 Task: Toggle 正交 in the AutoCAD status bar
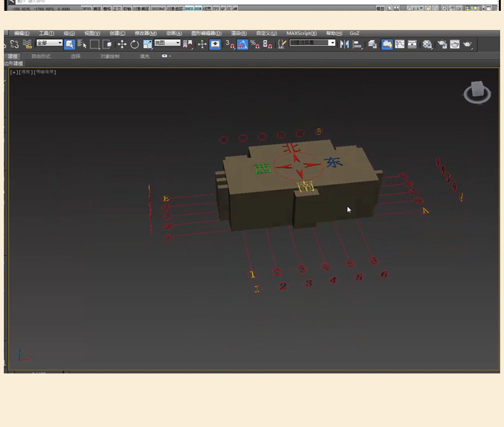click(x=117, y=9)
